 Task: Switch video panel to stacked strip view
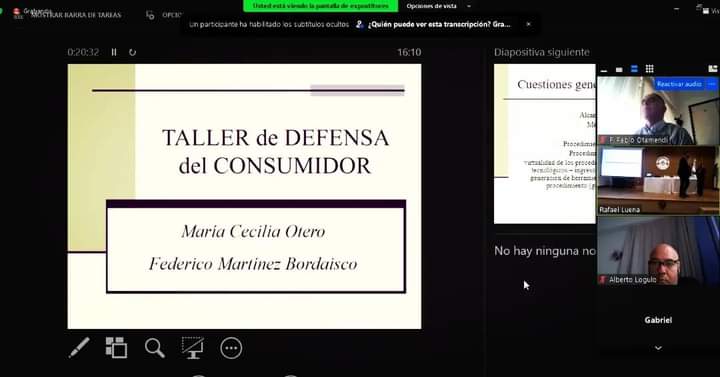tap(634, 69)
